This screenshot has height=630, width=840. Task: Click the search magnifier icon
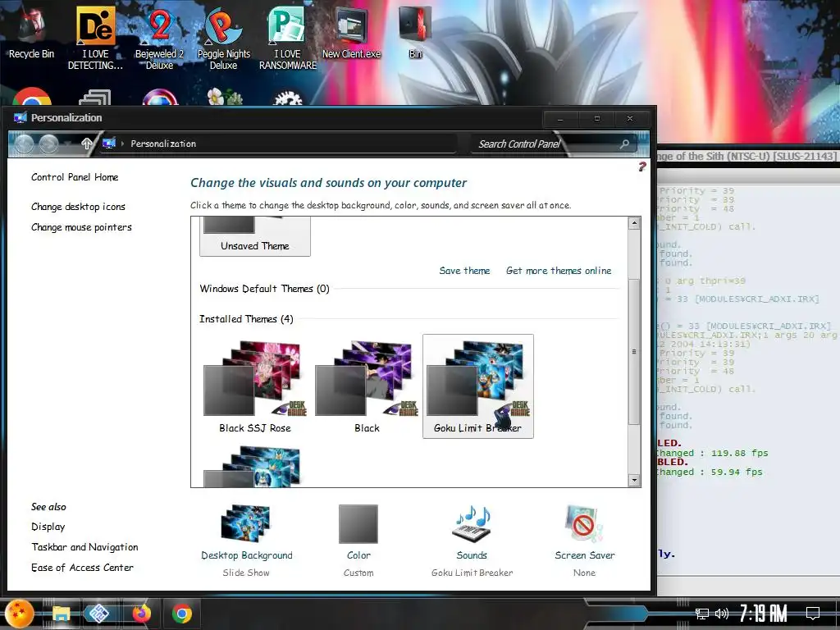point(624,144)
